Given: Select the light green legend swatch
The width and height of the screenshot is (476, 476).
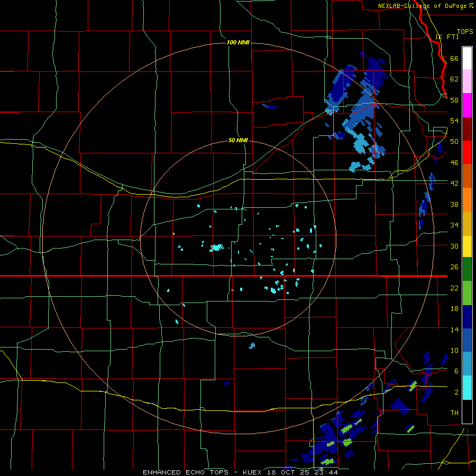Looking at the screenshot, I should coord(467,293).
